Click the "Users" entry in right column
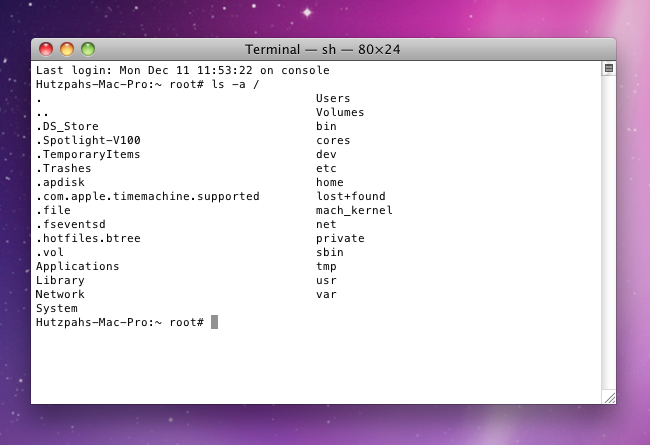 [333, 98]
